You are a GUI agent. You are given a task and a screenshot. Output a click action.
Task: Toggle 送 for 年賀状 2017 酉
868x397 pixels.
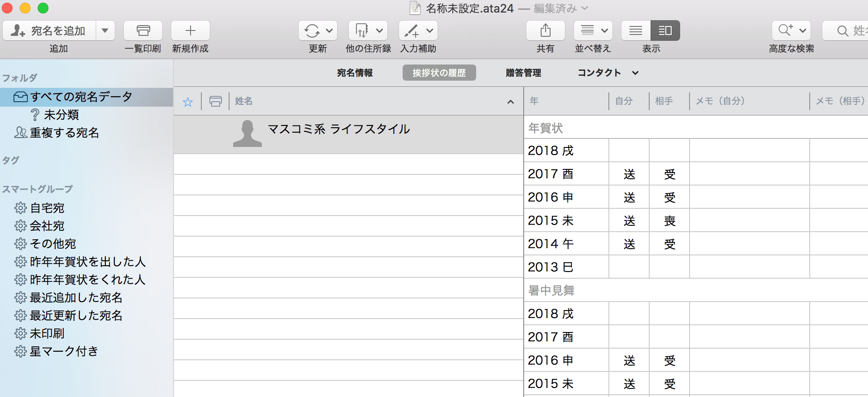(629, 174)
